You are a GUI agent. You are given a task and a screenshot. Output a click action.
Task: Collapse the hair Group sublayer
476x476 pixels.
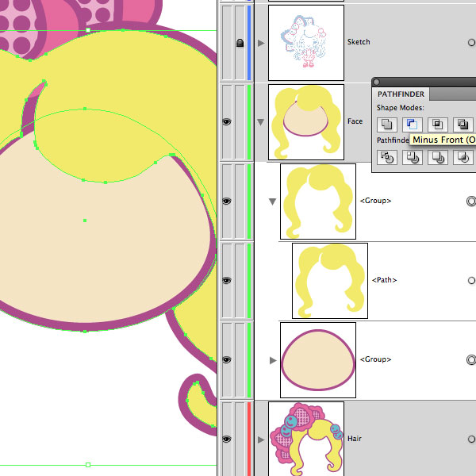pyautogui.click(x=273, y=202)
